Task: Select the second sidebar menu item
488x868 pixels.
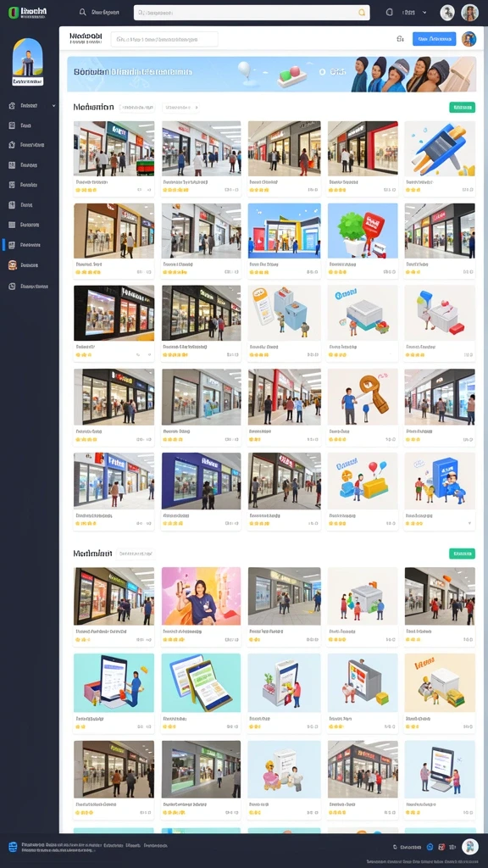Action: 30,125
